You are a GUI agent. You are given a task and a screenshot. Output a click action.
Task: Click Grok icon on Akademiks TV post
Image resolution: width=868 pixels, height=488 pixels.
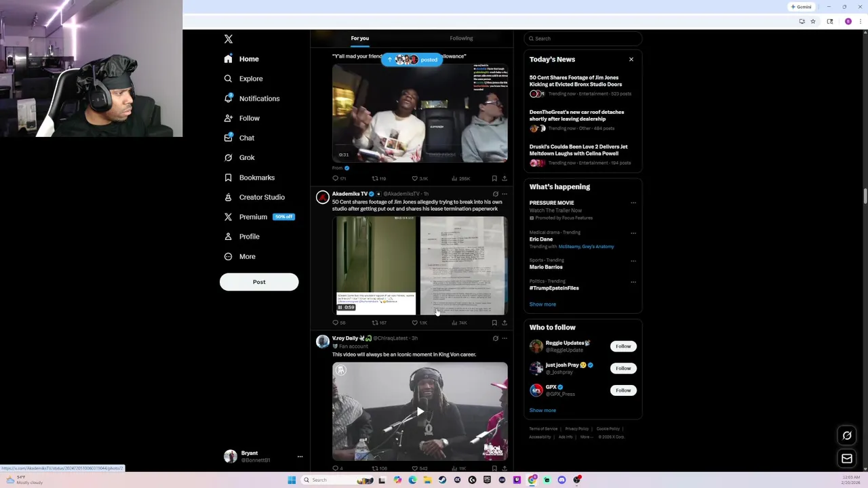click(x=495, y=194)
